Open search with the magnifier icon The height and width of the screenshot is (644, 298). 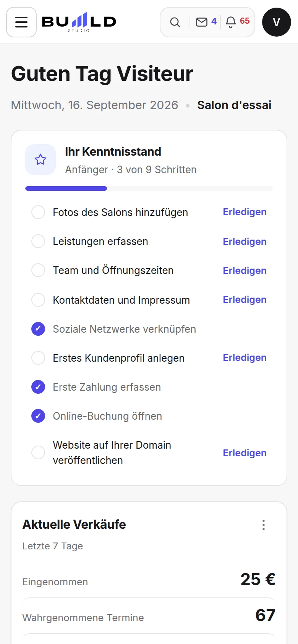point(175,22)
